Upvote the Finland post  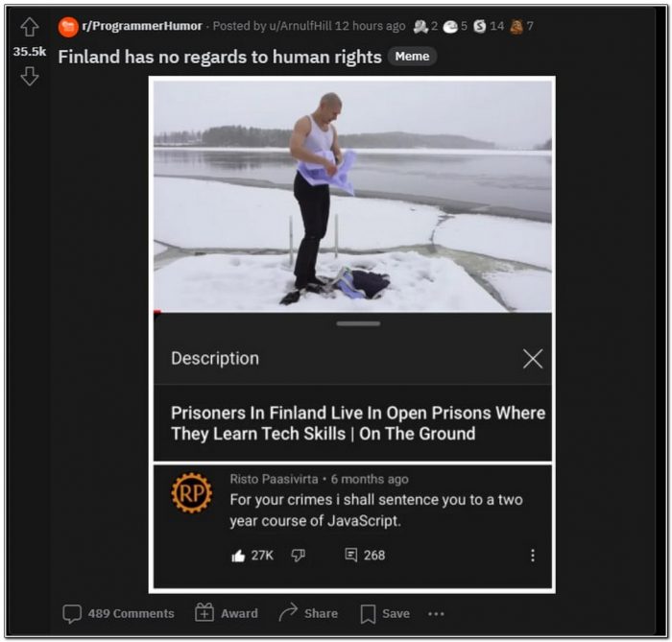click(30, 27)
